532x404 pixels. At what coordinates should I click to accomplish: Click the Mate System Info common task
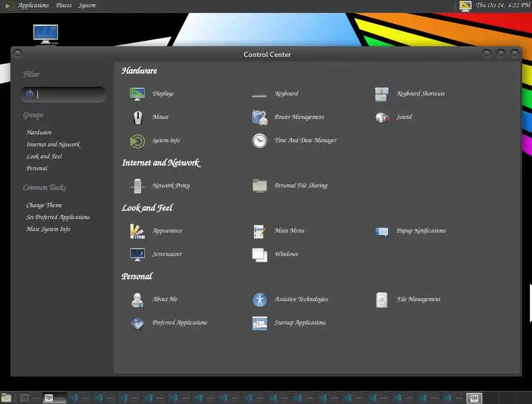(x=48, y=229)
